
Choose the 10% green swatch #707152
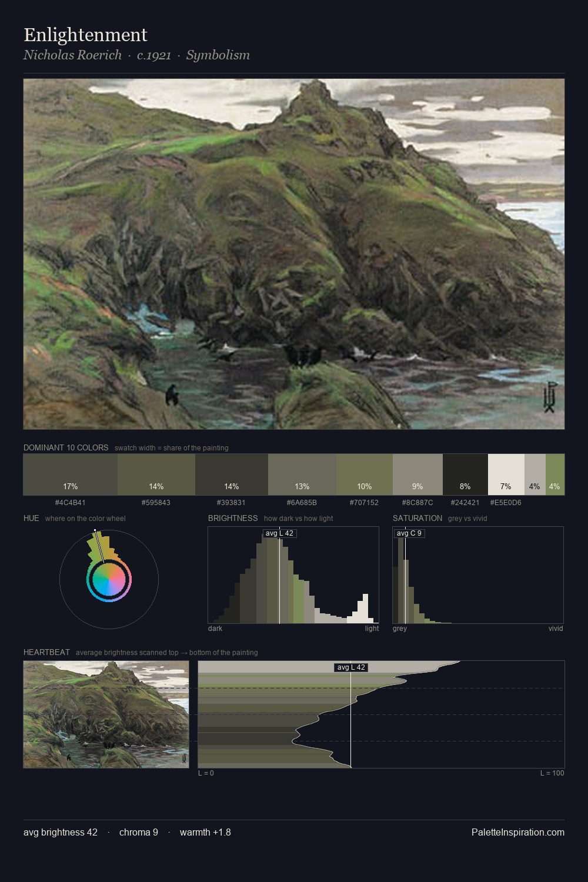point(365,475)
